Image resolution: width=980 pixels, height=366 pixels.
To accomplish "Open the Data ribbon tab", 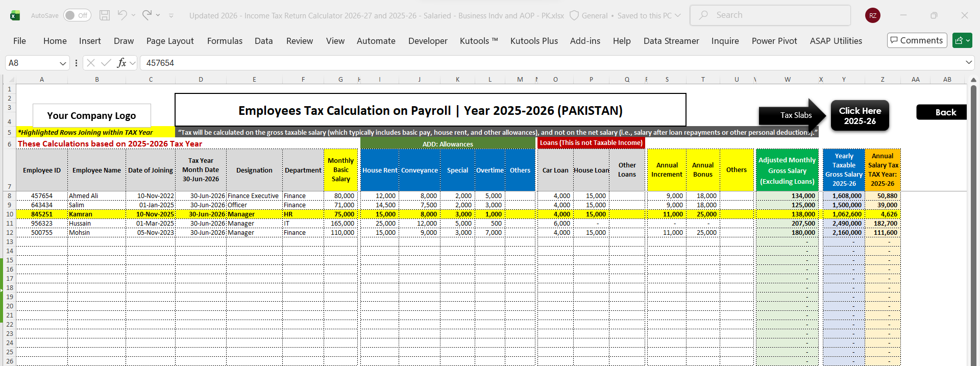I will 264,41.
